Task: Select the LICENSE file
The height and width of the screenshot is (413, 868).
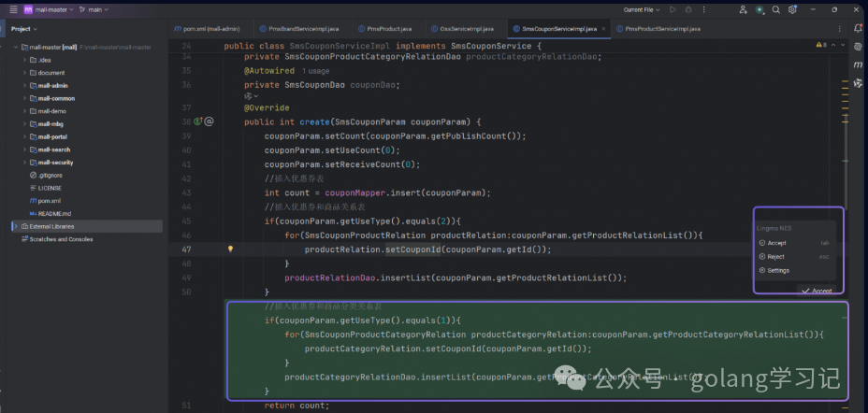Action: [46, 188]
